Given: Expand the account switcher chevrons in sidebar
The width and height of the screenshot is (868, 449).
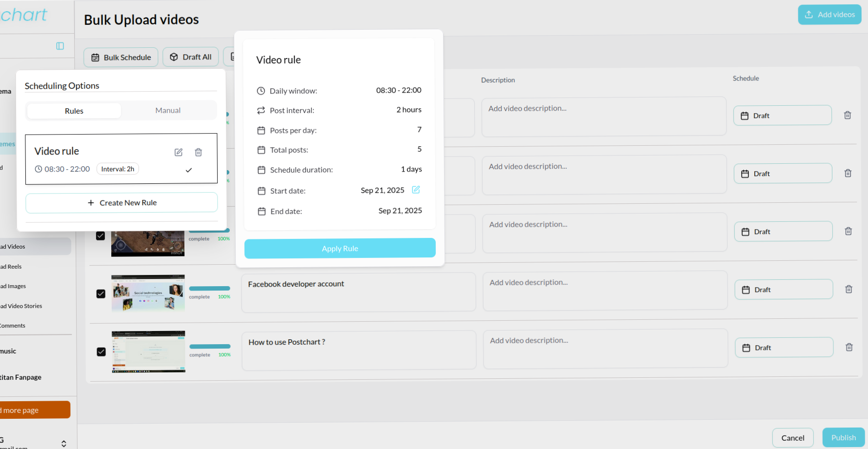Looking at the screenshot, I should point(64,444).
